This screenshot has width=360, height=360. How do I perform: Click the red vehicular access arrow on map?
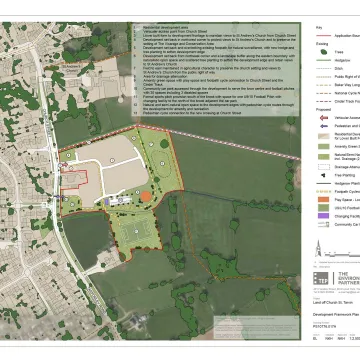64,165
